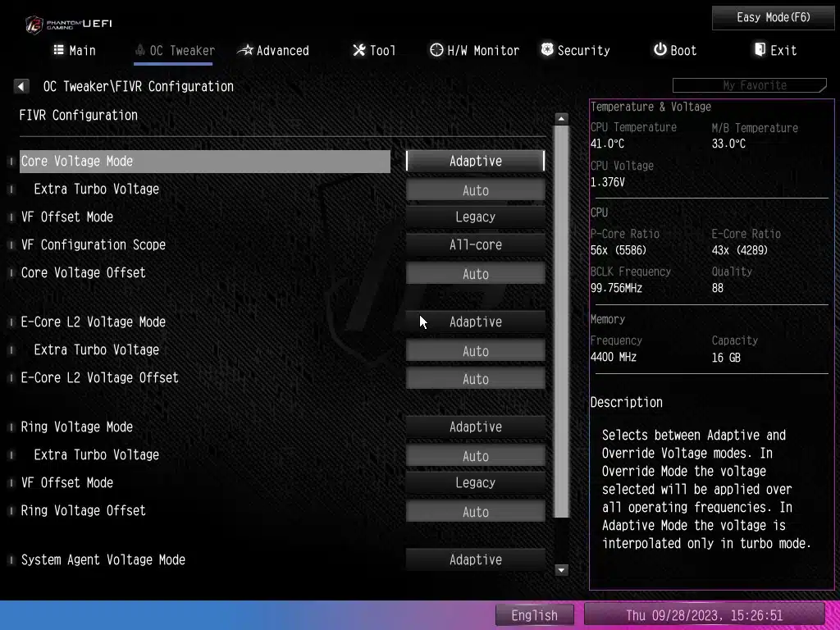The height and width of the screenshot is (630, 840).
Task: Click the Main tab list icon
Action: pos(58,50)
